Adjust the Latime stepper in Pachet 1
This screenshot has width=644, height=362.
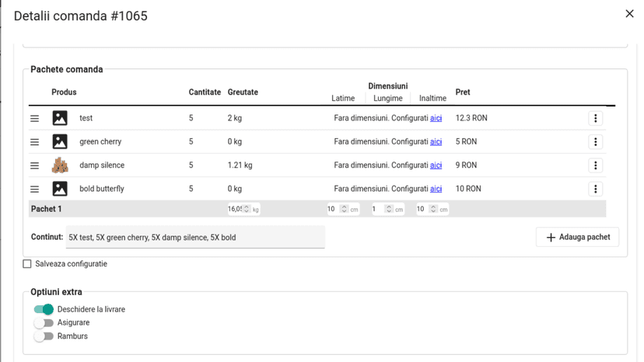tap(345, 209)
